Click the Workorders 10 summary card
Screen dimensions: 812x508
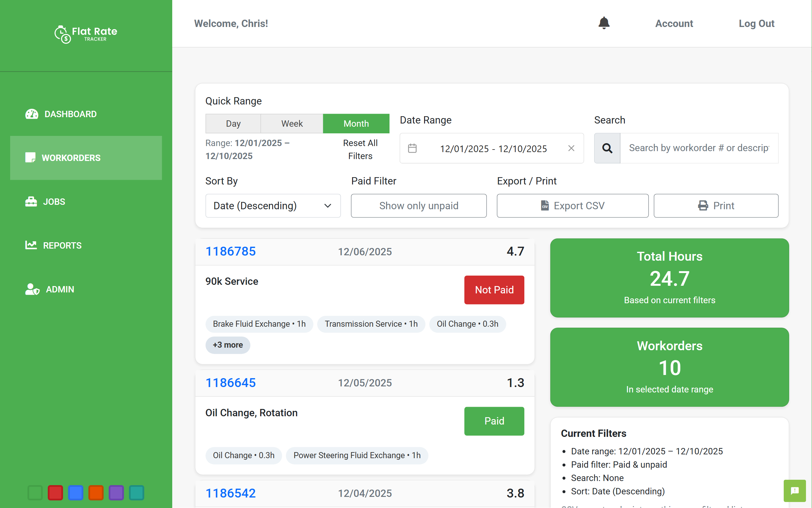669,367
